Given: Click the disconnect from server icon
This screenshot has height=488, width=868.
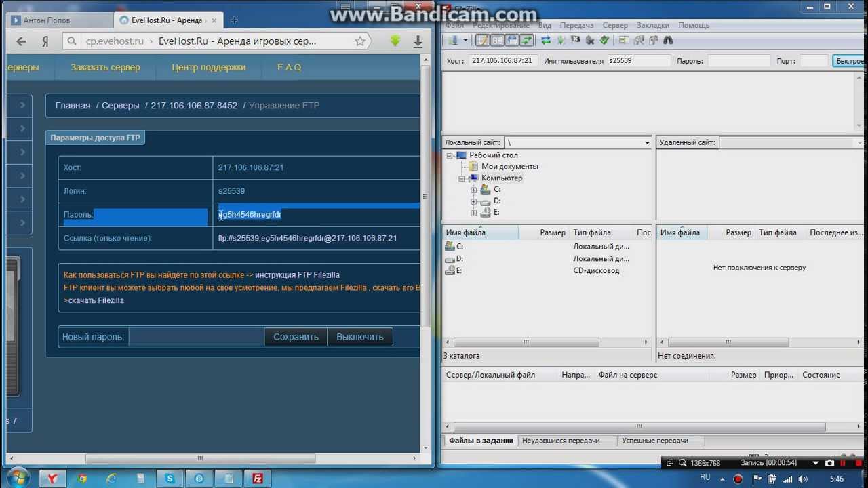Looking at the screenshot, I should [590, 40].
